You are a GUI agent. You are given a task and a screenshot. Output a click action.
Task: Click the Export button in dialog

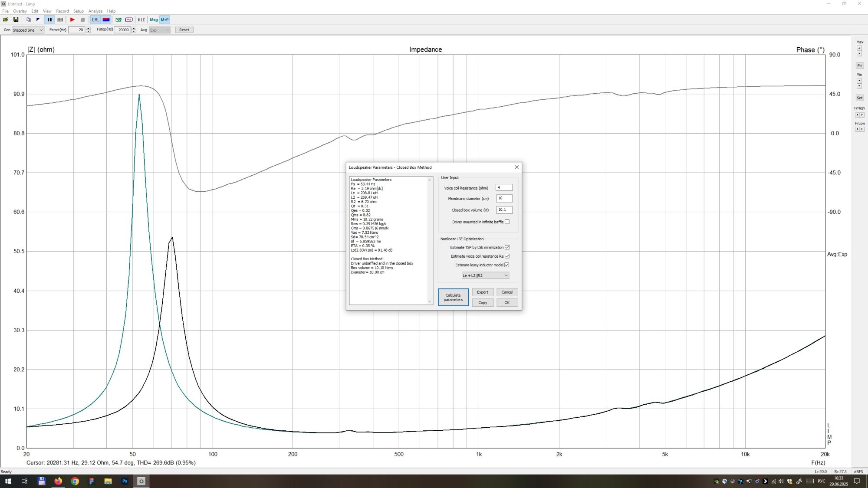point(483,292)
